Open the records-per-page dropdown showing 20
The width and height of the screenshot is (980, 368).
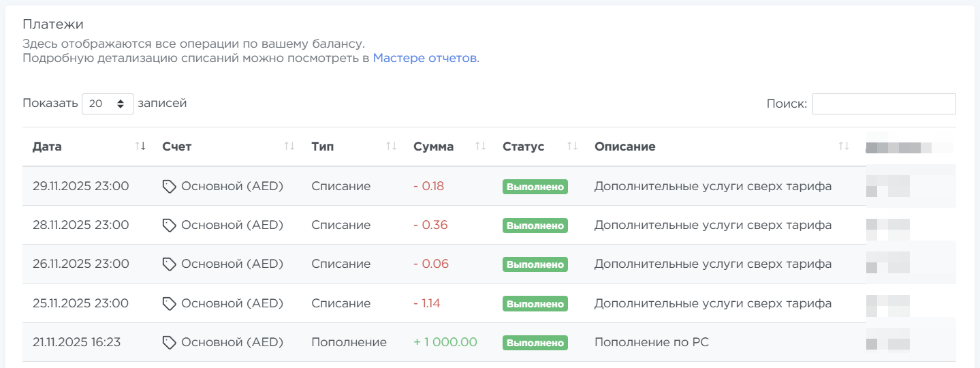click(x=108, y=104)
